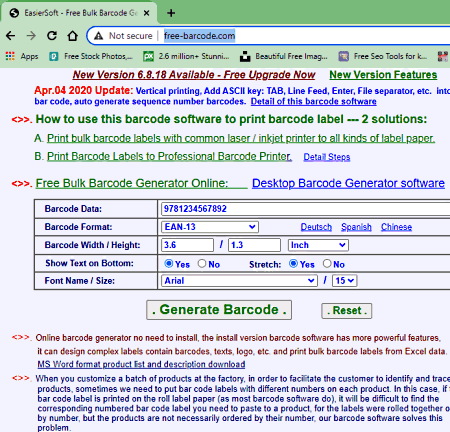Switch to the EasierSoft Free Bulk Barcode tab
450x432 pixels.
coord(79,13)
